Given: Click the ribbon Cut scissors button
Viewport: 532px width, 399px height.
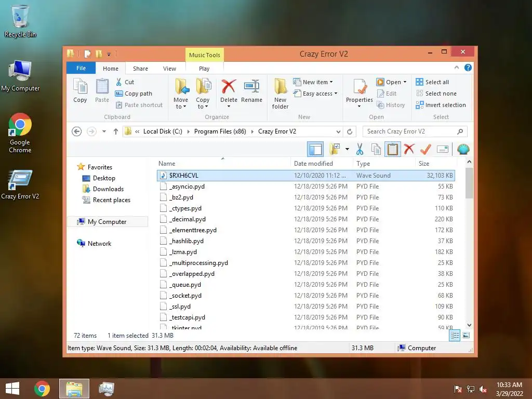Looking at the screenshot, I should click(x=125, y=82).
